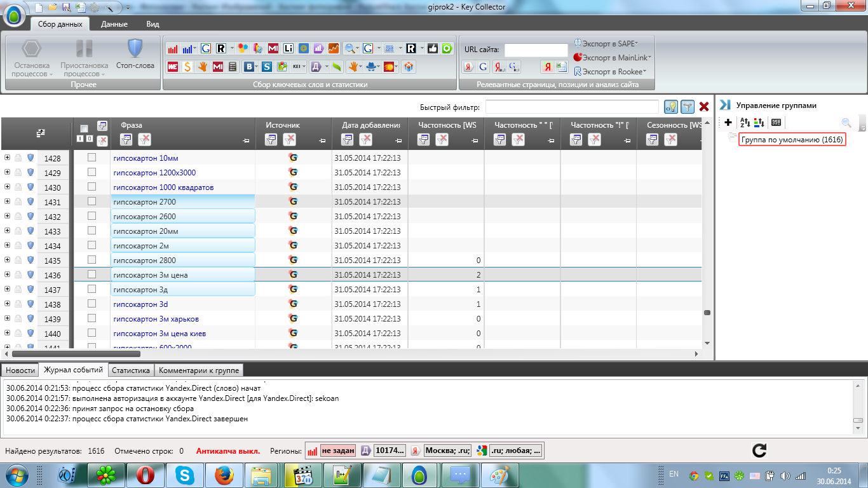Toggle the select-all checkbox in table header
Viewport: 868px width, 488px height.
(84, 129)
